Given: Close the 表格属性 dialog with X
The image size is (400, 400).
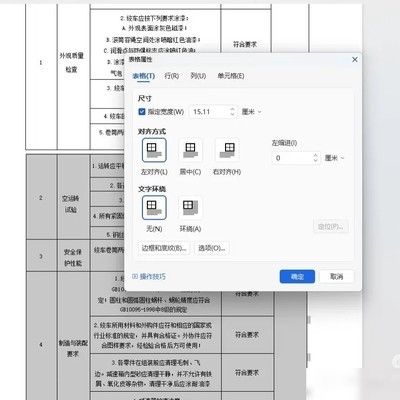Looking at the screenshot, I should tap(355, 59).
